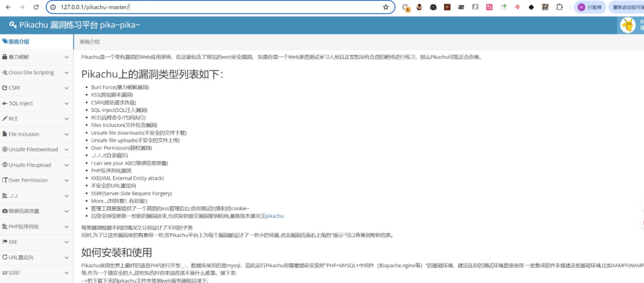
Task: Select the ../../ directory traversal item
Action: point(36,196)
